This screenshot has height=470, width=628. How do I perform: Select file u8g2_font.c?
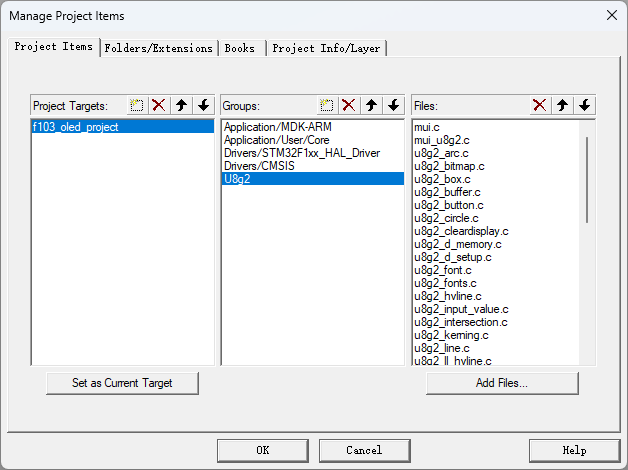click(x=496, y=270)
